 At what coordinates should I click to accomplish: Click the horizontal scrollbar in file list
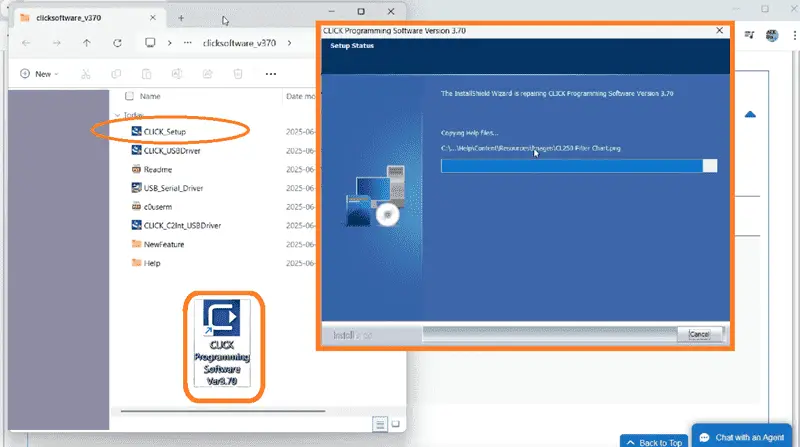click(x=223, y=411)
